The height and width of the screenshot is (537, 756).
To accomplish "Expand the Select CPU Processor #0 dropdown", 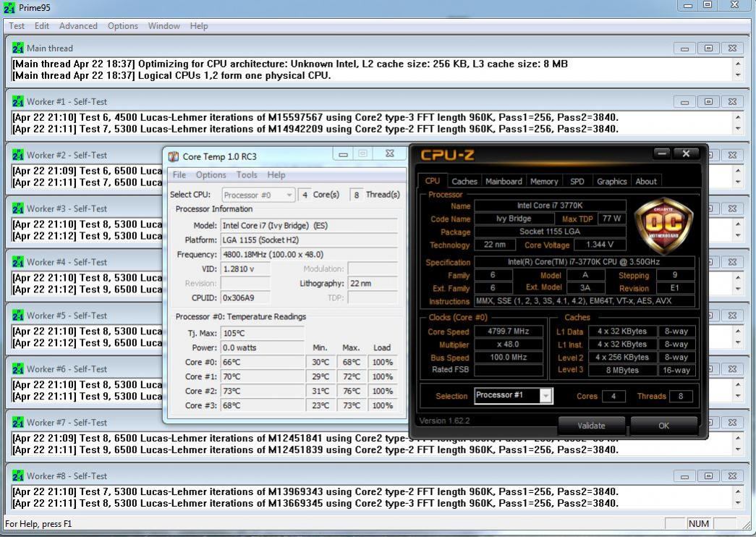I will click(x=289, y=195).
